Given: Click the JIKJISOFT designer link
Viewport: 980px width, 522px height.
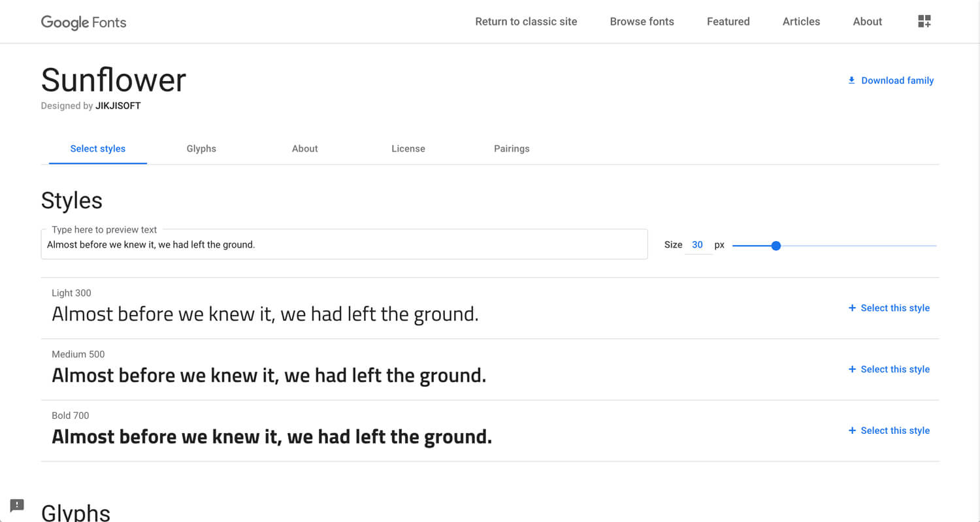Looking at the screenshot, I should click(118, 106).
